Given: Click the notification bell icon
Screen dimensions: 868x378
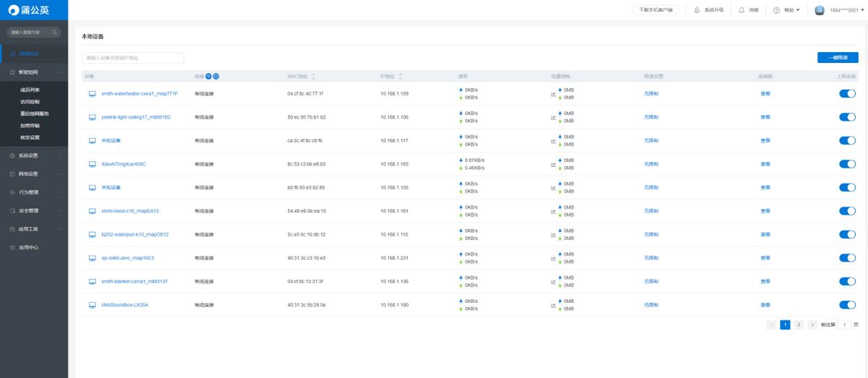Looking at the screenshot, I should coord(741,10).
